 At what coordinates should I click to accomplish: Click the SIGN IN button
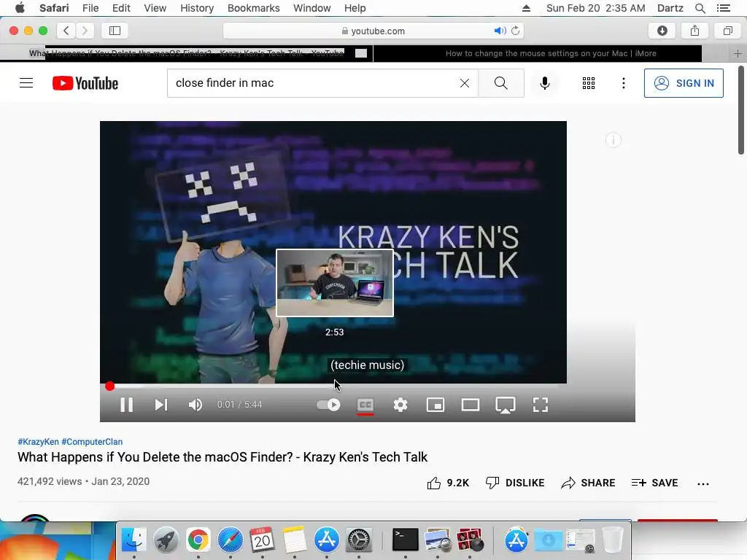[684, 83]
